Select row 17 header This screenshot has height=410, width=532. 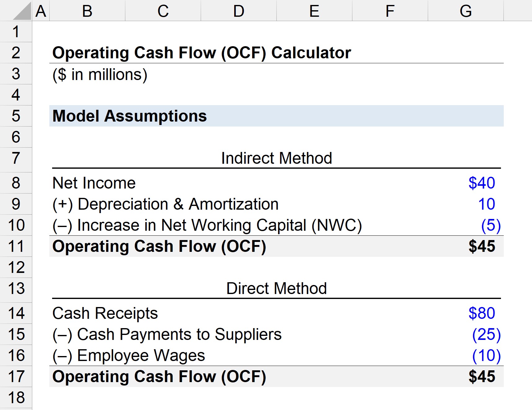click(x=16, y=377)
